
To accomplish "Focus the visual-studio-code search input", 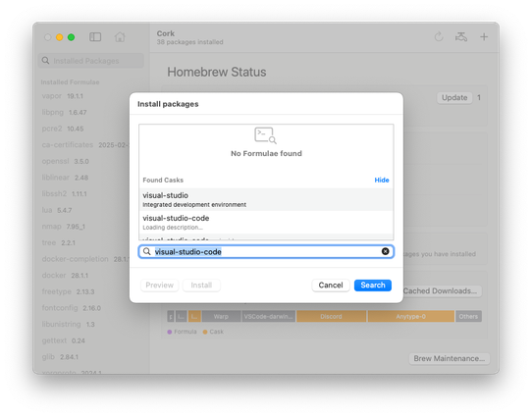I will coord(266,251).
